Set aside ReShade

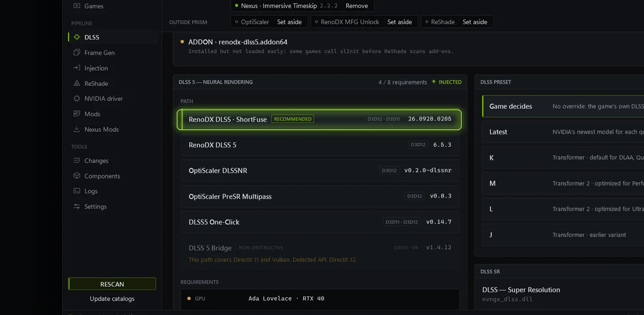tap(475, 22)
